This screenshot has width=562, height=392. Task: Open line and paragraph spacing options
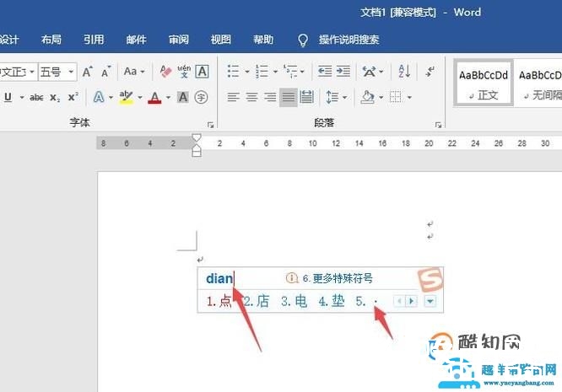tap(332, 97)
